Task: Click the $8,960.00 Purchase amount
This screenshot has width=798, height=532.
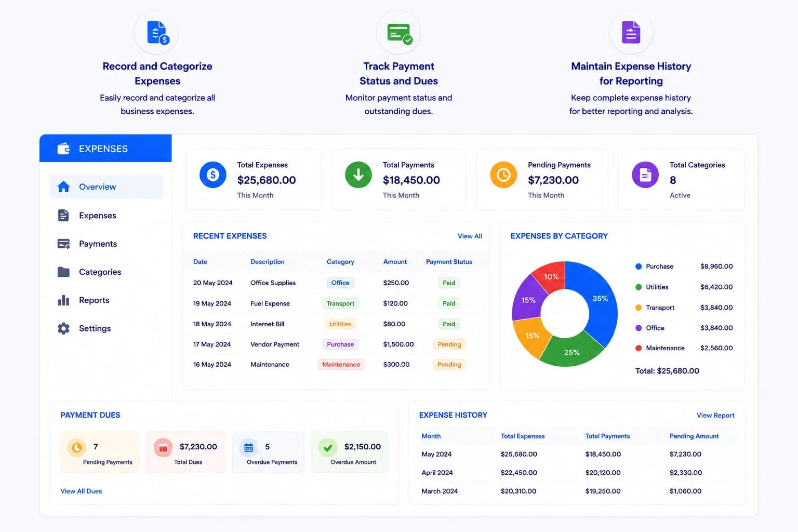Action: click(716, 267)
